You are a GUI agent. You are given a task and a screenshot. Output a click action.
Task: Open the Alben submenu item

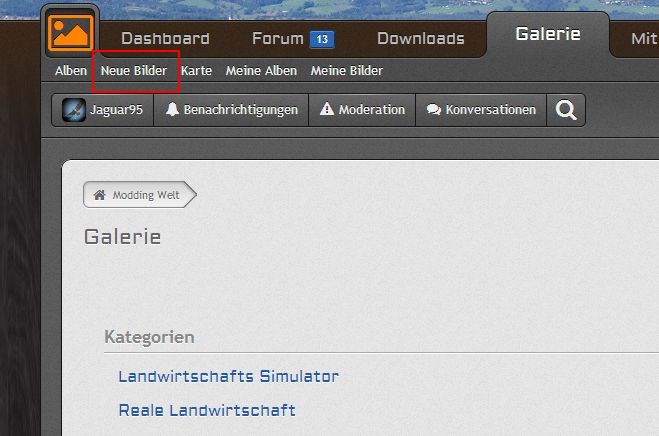coord(70,71)
